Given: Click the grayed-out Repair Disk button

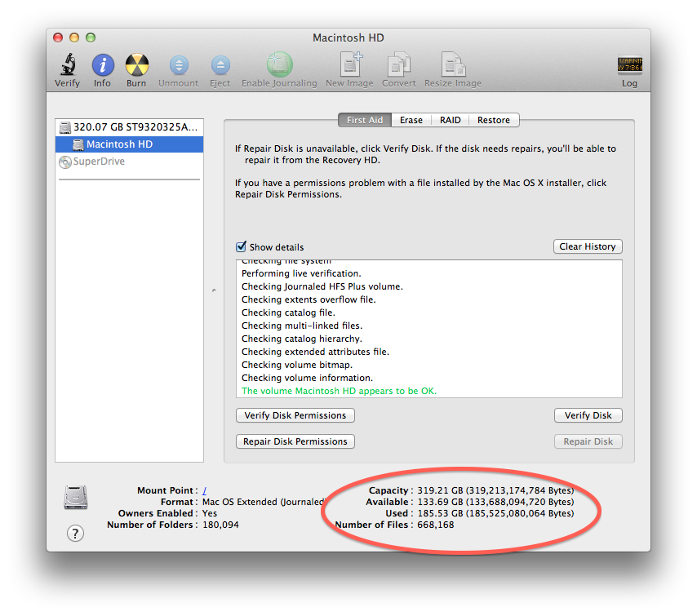Looking at the screenshot, I should (x=588, y=441).
